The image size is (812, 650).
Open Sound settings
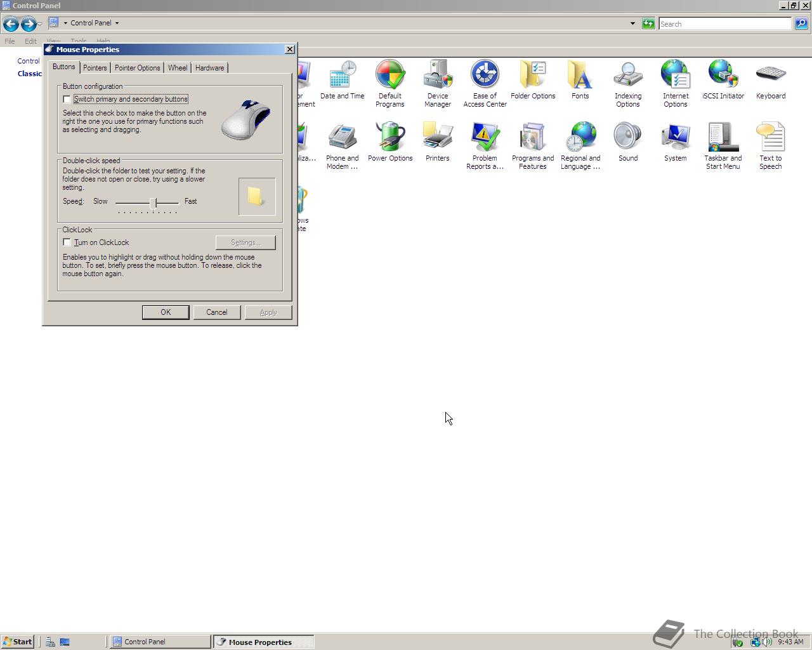tap(628, 142)
